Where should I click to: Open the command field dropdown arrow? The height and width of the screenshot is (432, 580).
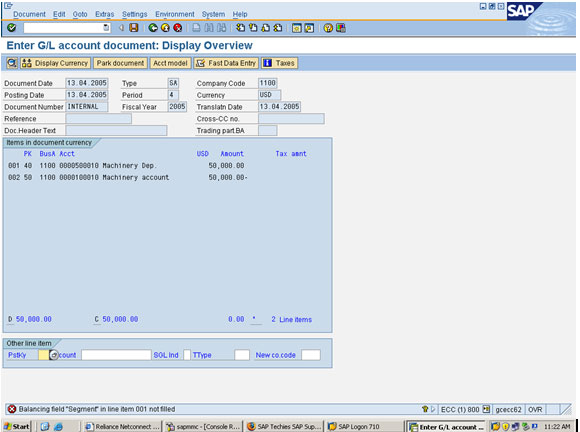pos(106,28)
